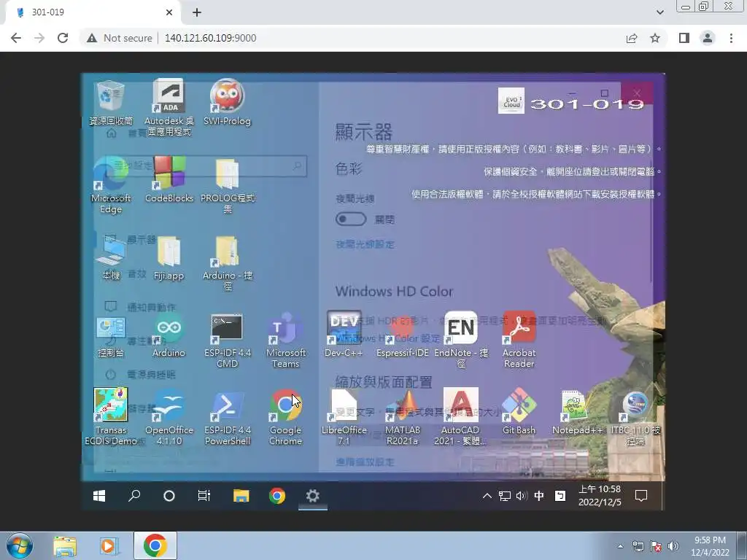Open the Git Bash desktop icon

pos(519,412)
